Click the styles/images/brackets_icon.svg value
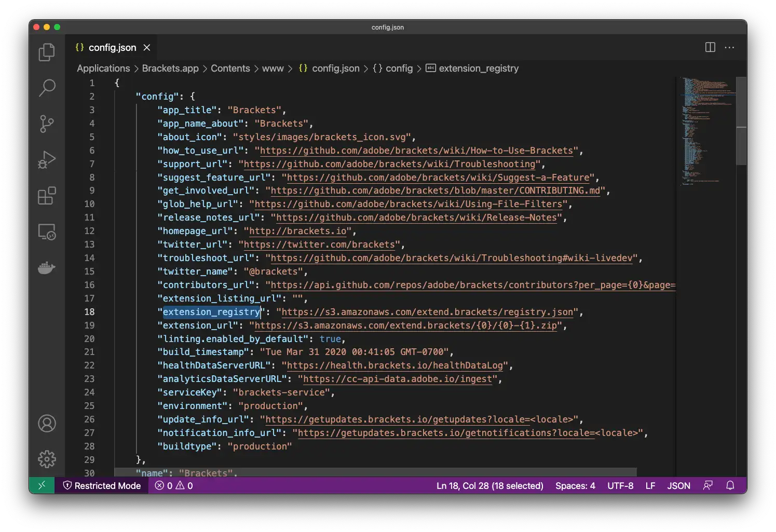The image size is (776, 532). (322, 137)
